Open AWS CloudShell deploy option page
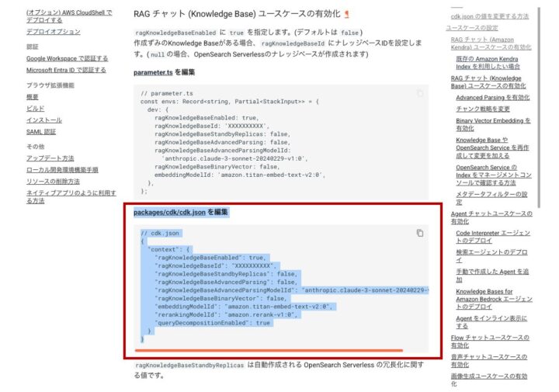The height and width of the screenshot is (392, 559). pyautogui.click(x=69, y=16)
